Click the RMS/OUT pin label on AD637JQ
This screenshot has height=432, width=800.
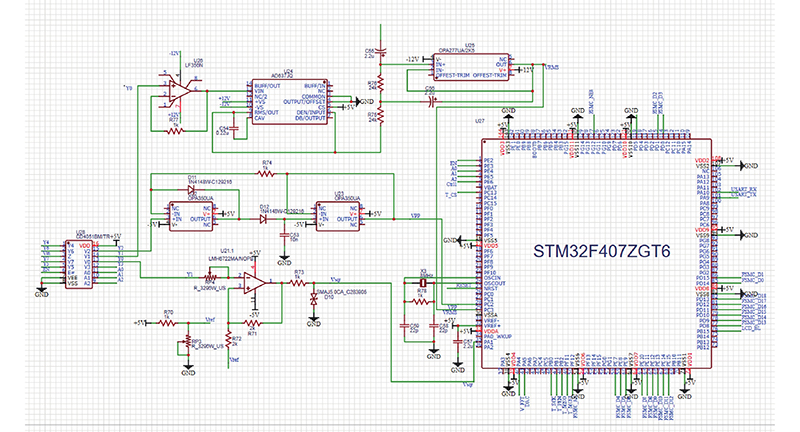266,113
